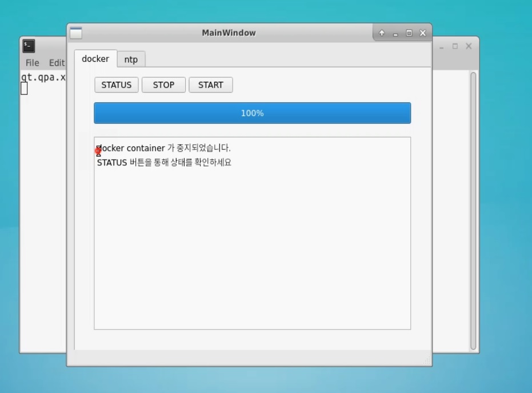Roll up MainWindow with the up-arrow button
The image size is (532, 393).
pyautogui.click(x=382, y=33)
